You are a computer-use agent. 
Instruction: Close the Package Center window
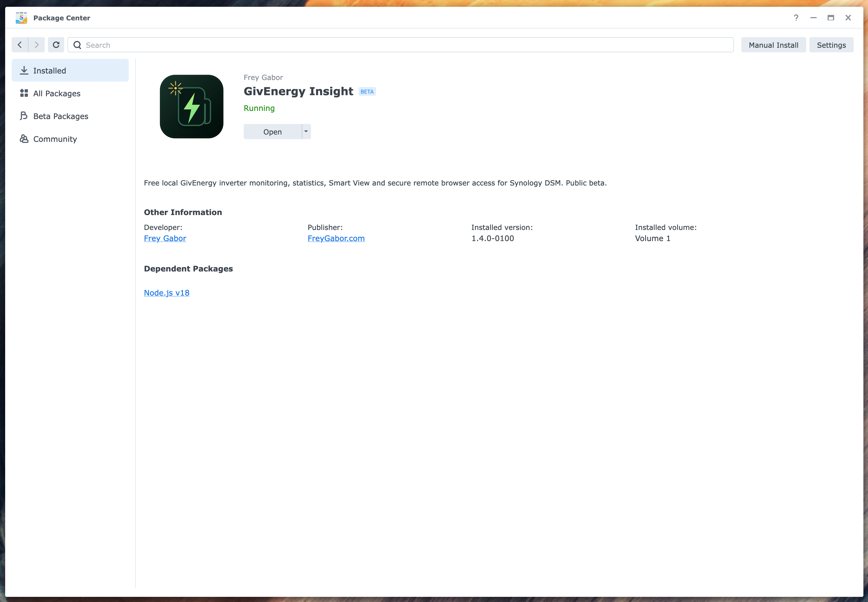[848, 18]
